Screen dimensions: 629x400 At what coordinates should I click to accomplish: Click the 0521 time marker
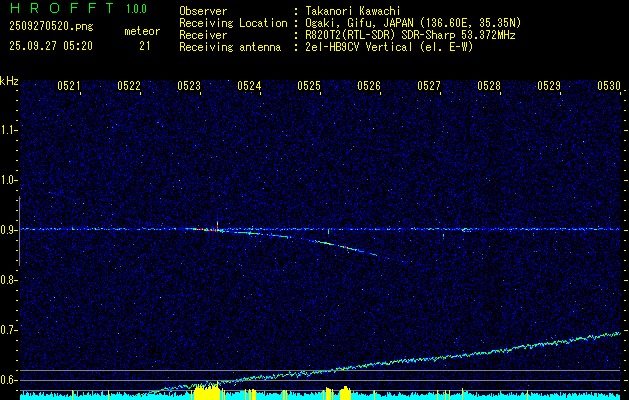[x=68, y=87]
